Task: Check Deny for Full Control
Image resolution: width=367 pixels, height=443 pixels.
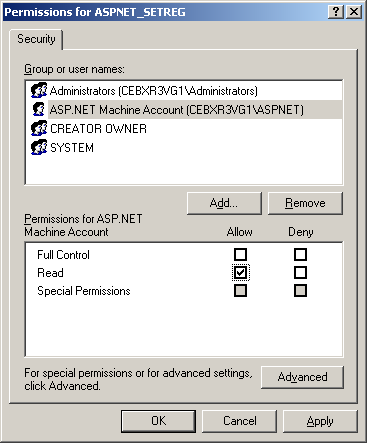Action: click(300, 254)
